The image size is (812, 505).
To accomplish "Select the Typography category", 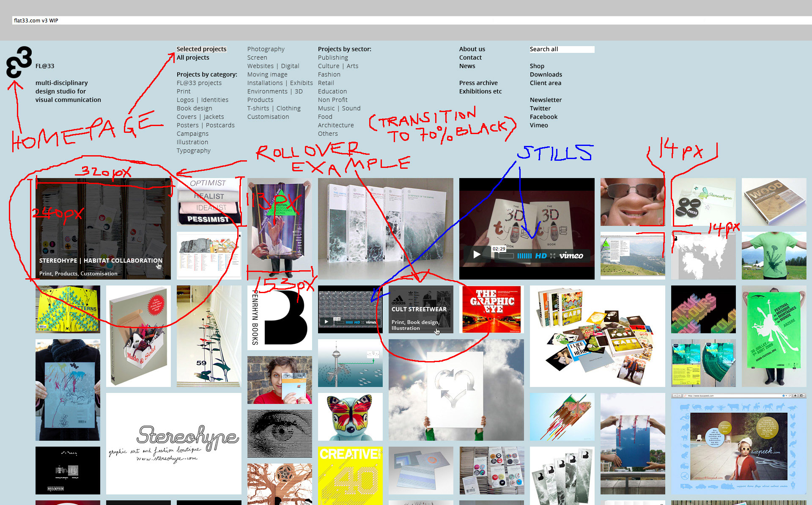I will (193, 151).
